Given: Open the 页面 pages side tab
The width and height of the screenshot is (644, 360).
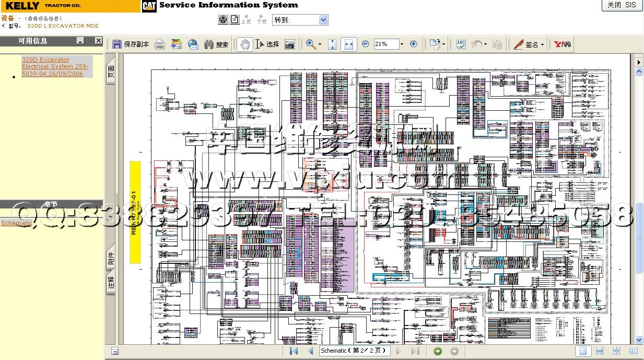Looking at the screenshot, I should point(111,72).
